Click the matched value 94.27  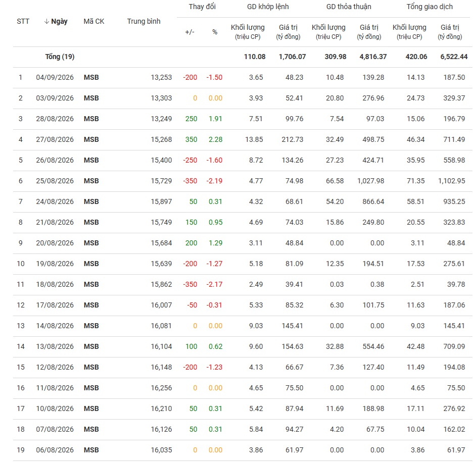pyautogui.click(x=294, y=429)
